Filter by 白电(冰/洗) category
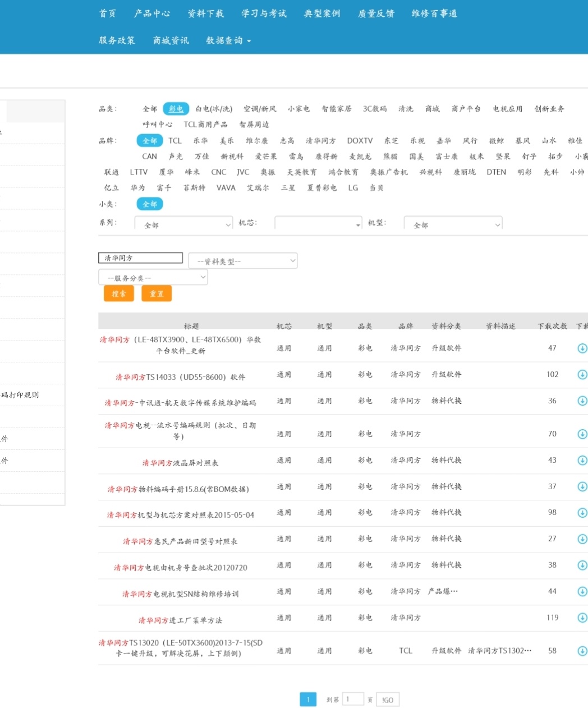The image size is (588, 708). coord(214,109)
